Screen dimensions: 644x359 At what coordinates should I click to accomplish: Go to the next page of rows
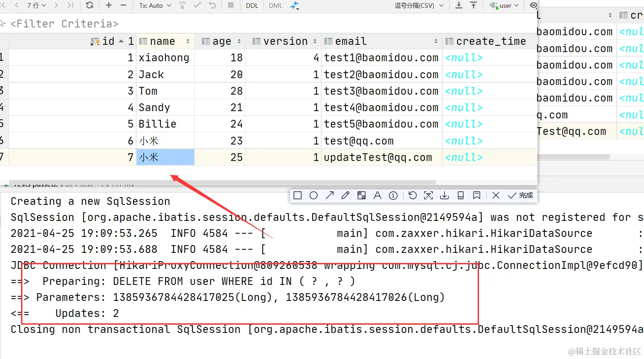coord(56,5)
